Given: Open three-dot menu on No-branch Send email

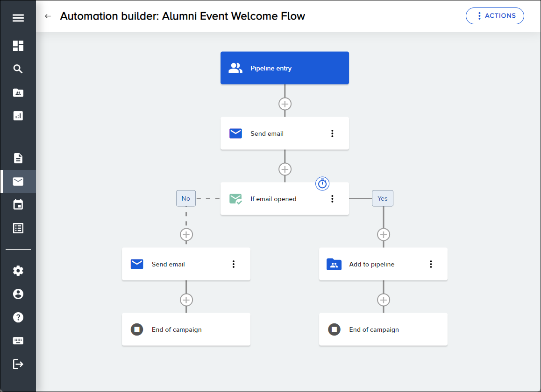Looking at the screenshot, I should (234, 264).
